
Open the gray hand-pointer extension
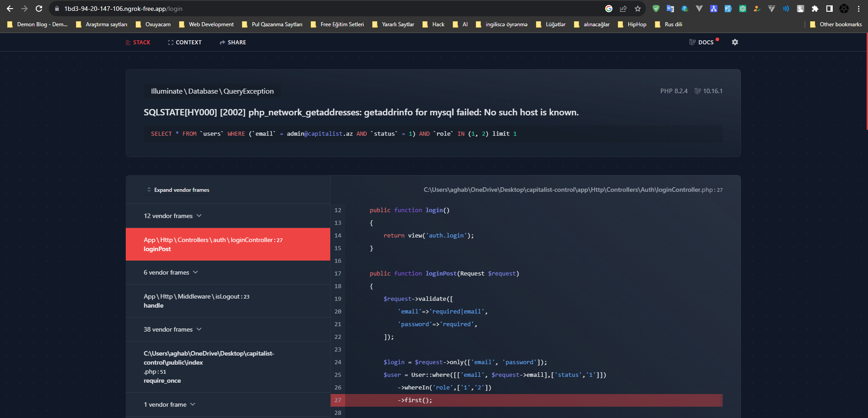[x=801, y=9]
